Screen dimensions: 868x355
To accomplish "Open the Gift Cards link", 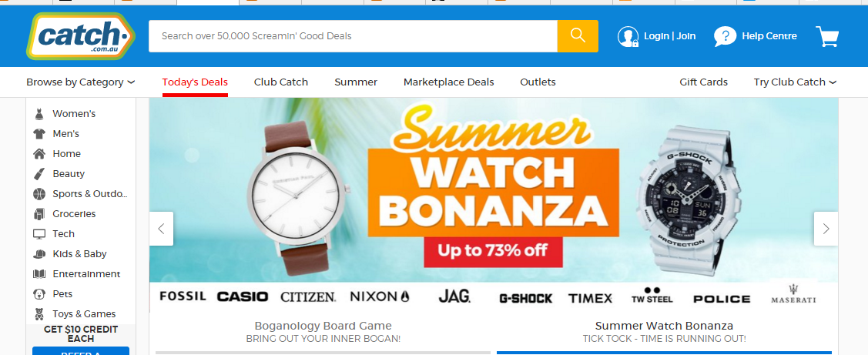I will tap(704, 82).
